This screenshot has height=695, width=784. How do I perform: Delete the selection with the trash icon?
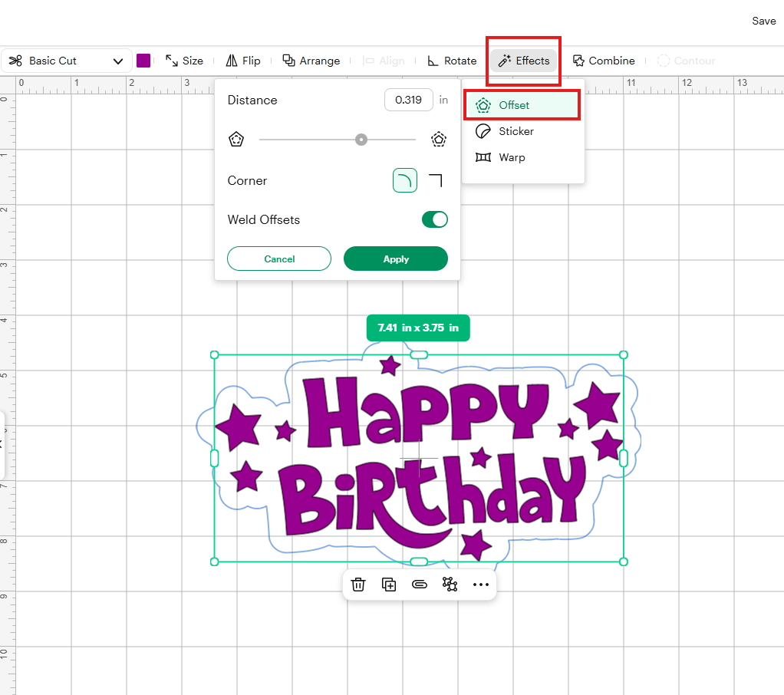(x=358, y=585)
